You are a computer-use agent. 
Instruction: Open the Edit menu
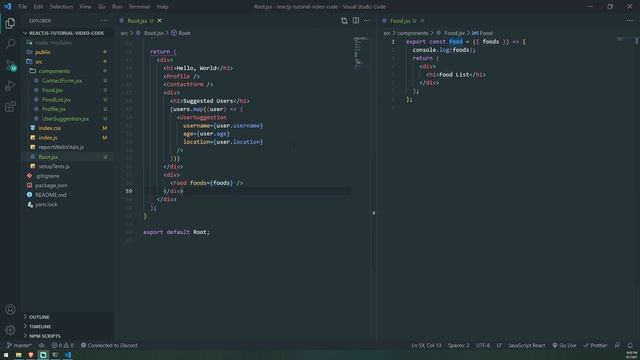tap(38, 7)
